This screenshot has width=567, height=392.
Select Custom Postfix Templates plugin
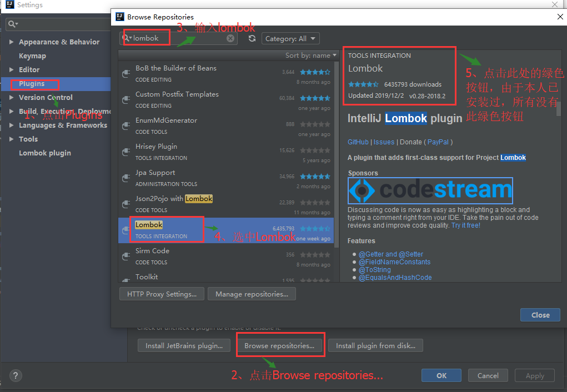coord(226,100)
